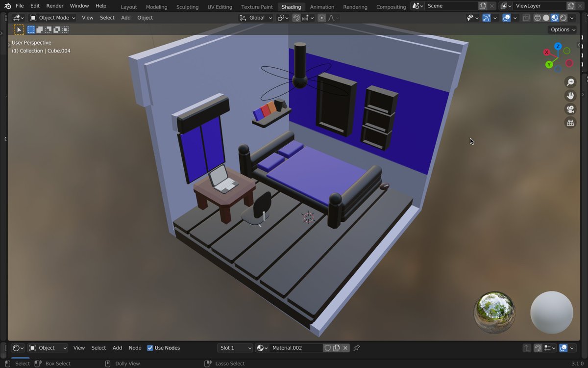This screenshot has width=588, height=368.
Task: Click the ViewLayer name field
Action: [539, 6]
